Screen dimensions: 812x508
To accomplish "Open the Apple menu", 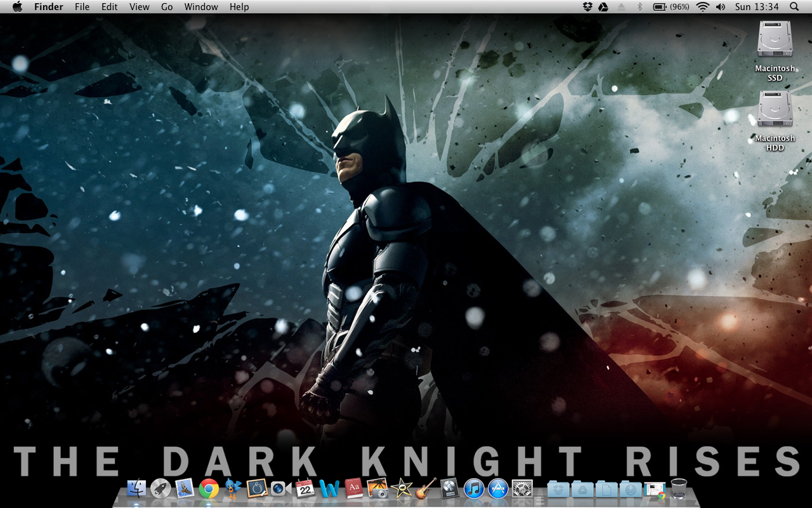I will [x=17, y=6].
